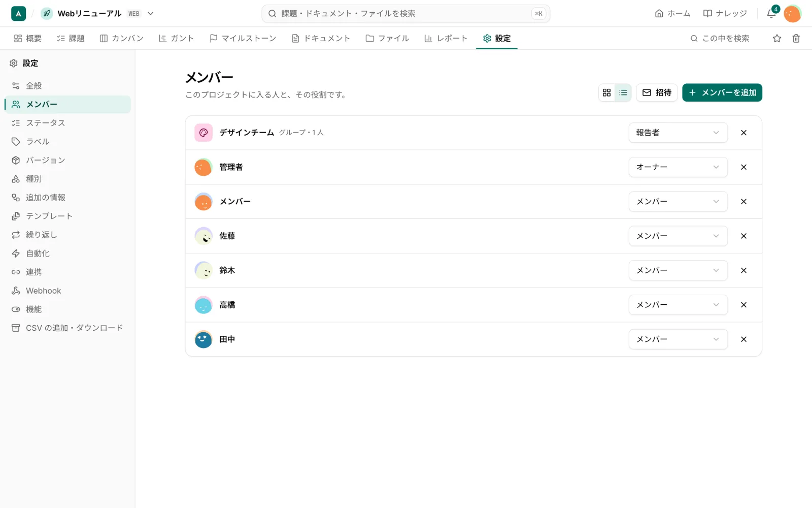Image resolution: width=812 pixels, height=508 pixels.
Task: Go to ホーム link
Action: pos(672,14)
